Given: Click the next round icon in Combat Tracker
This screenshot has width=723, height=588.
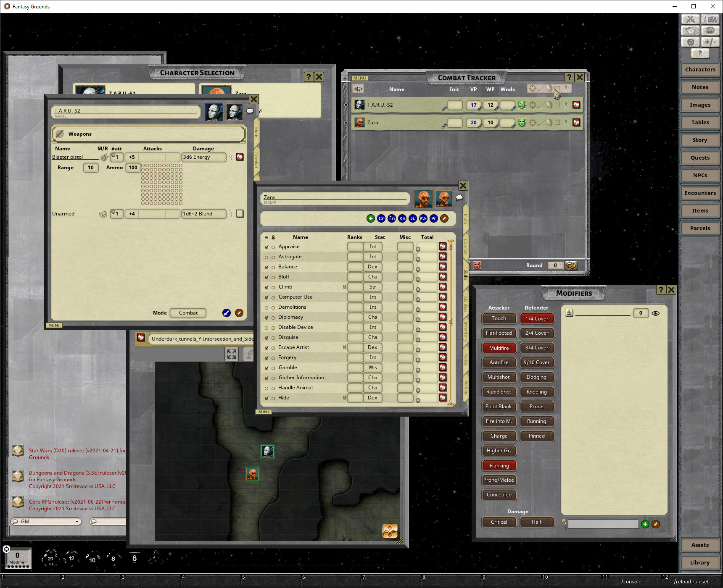Looking at the screenshot, I should [571, 265].
